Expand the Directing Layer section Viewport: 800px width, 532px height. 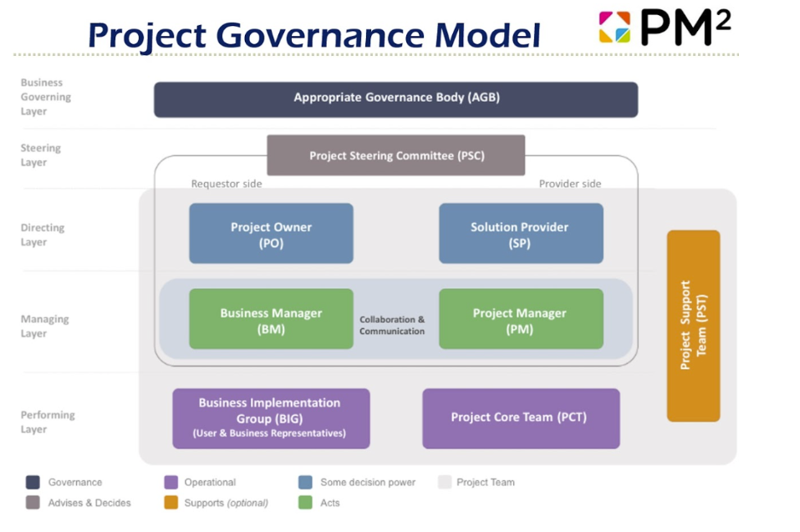tap(43, 234)
